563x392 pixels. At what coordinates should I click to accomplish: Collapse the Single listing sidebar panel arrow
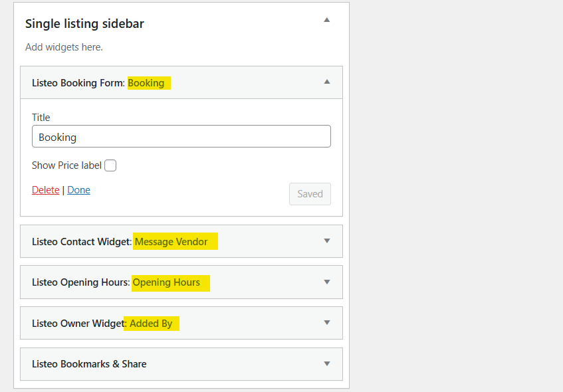(326, 20)
